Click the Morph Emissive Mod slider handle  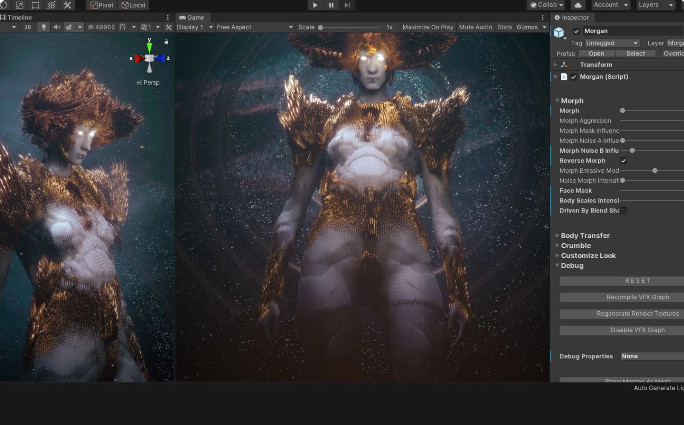point(654,171)
